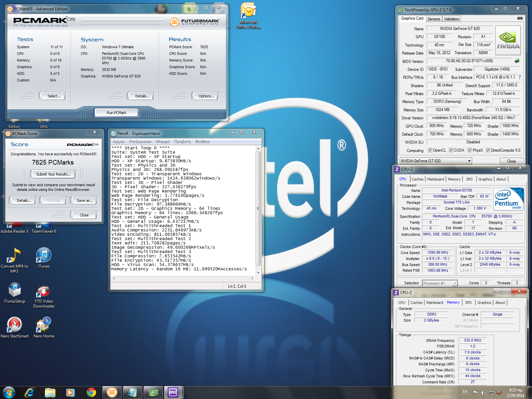Open the Convert MP4 to MP3 desktop icon
Image resolution: width=532 pixels, height=399 pixels.
14,260
